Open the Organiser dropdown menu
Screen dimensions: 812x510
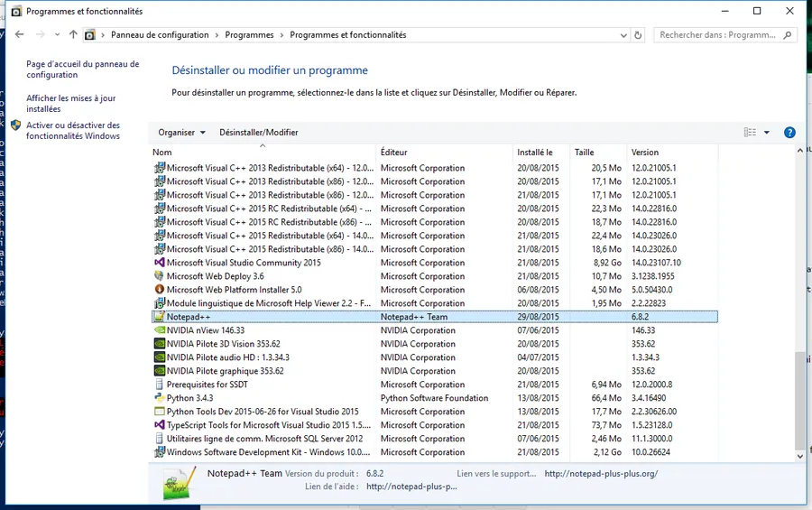tap(181, 132)
